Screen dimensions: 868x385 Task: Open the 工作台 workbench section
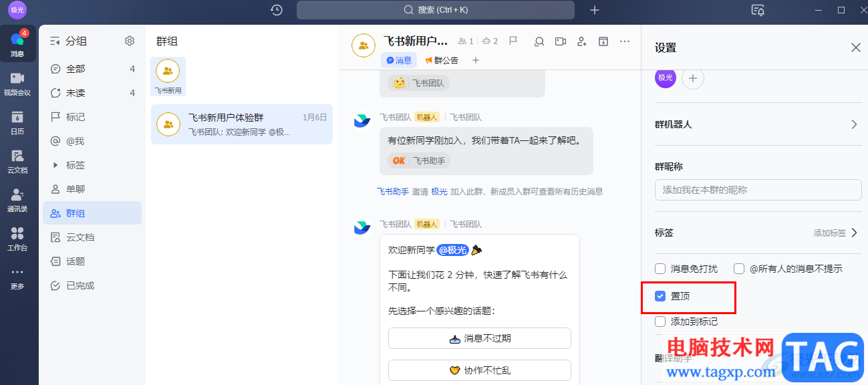click(x=17, y=239)
